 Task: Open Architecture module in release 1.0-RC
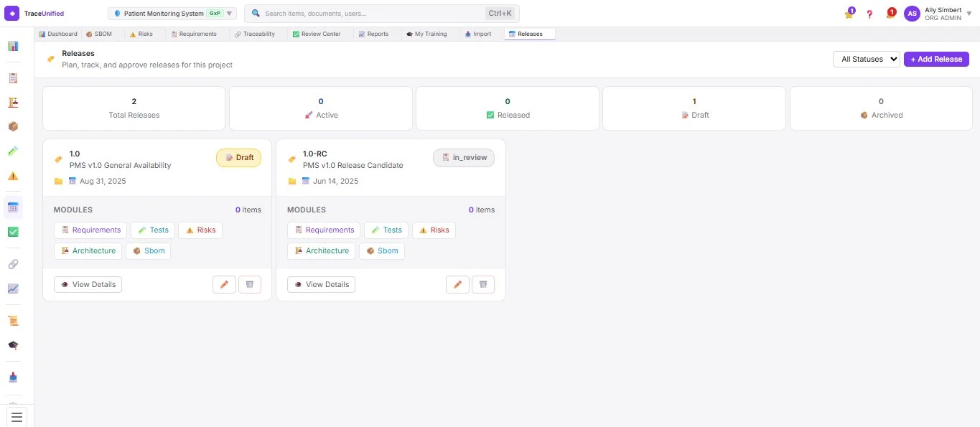[x=322, y=250]
